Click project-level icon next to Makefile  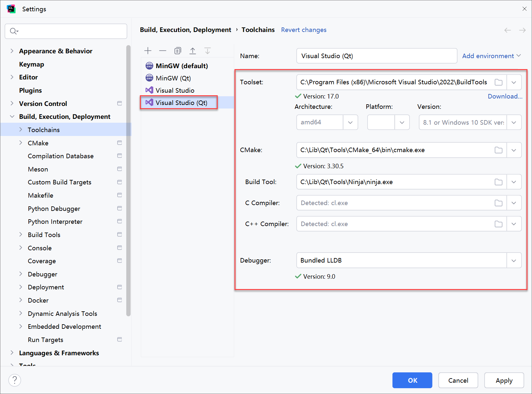point(120,195)
